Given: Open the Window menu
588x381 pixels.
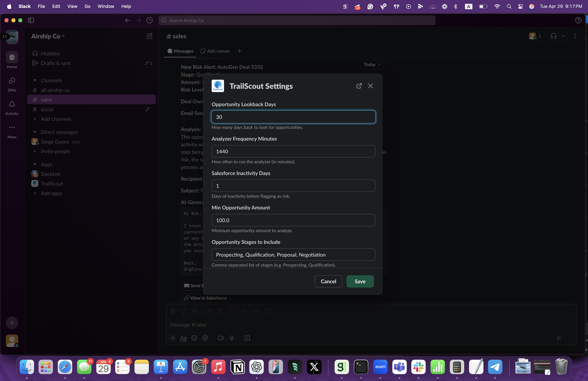Looking at the screenshot, I should pos(106,6).
